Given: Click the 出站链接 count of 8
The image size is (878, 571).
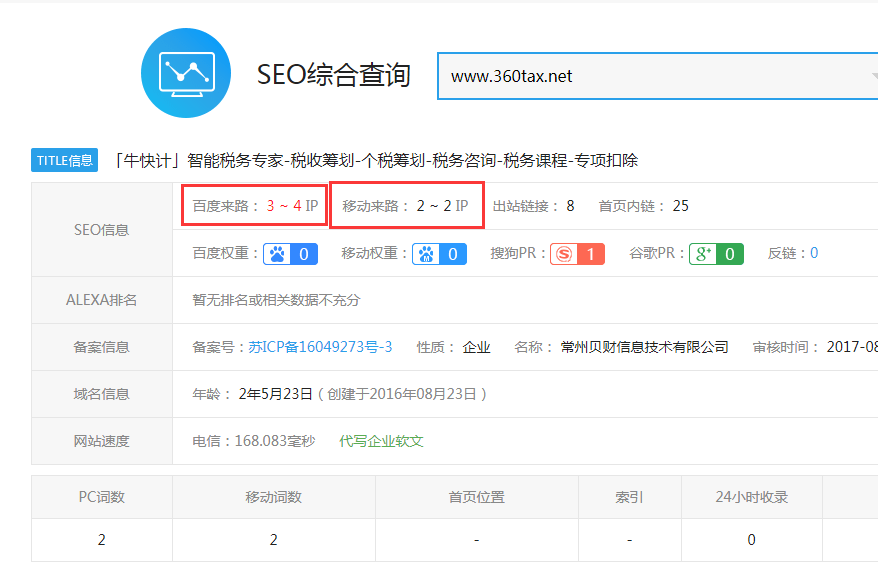Looking at the screenshot, I should click(x=570, y=206).
